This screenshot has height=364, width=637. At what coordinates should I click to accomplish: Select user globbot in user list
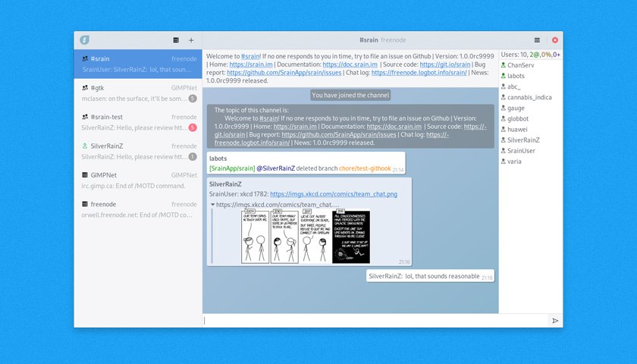tap(531, 118)
